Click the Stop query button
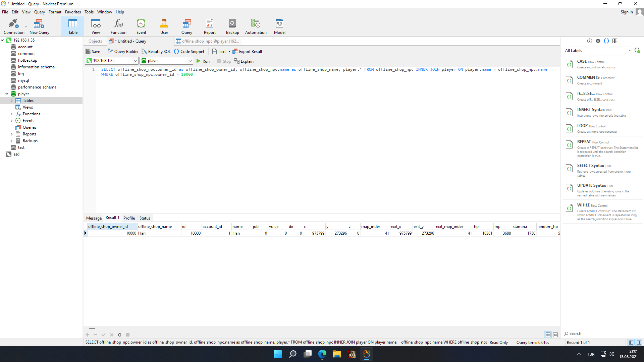The height and width of the screenshot is (362, 644). coord(224,61)
